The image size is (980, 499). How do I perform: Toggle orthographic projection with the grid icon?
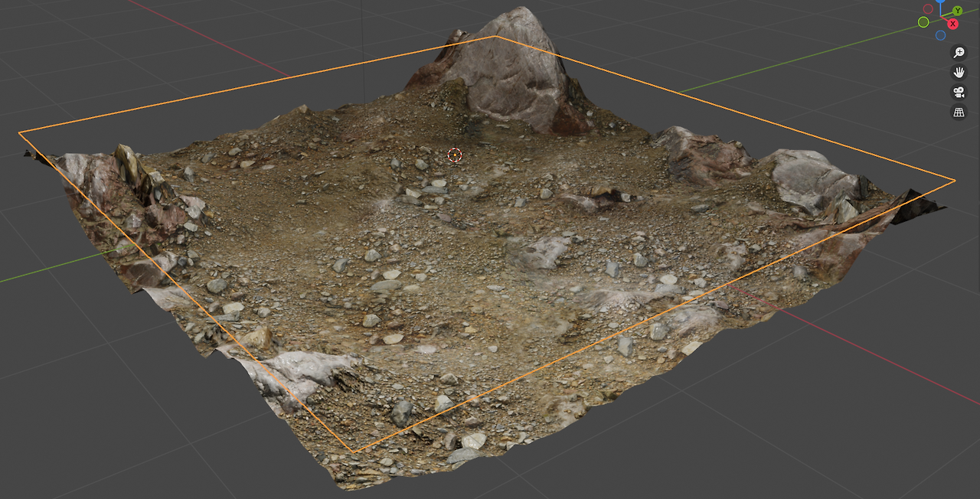957,112
